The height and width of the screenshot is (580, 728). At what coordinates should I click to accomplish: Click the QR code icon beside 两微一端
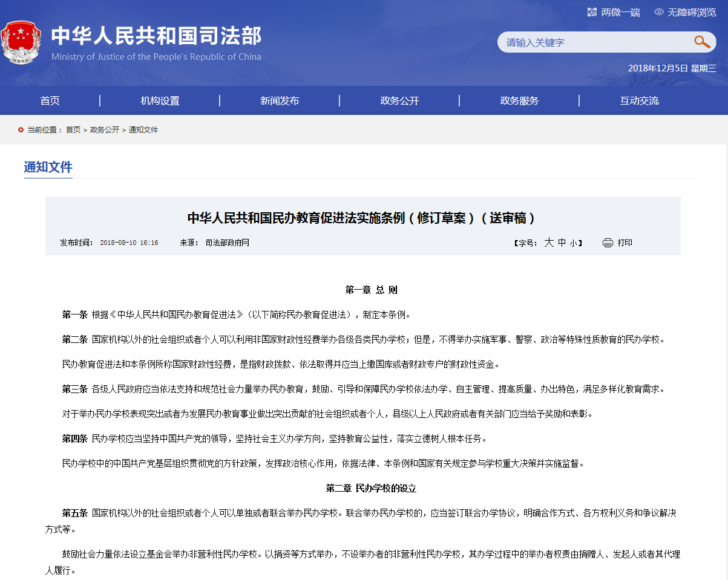pos(592,12)
